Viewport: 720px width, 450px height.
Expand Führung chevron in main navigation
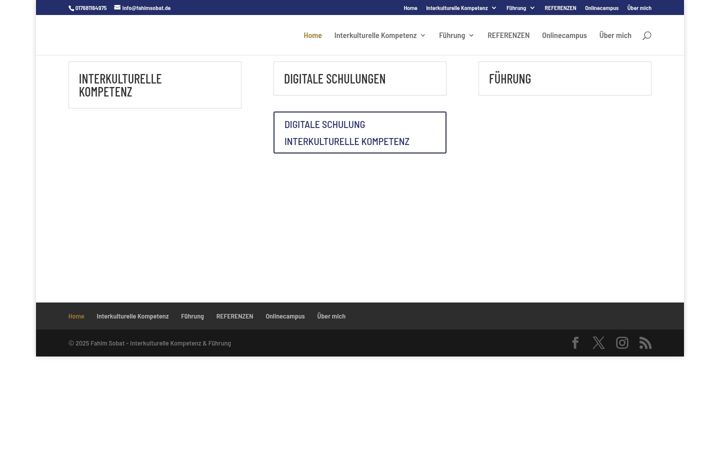pyautogui.click(x=471, y=35)
